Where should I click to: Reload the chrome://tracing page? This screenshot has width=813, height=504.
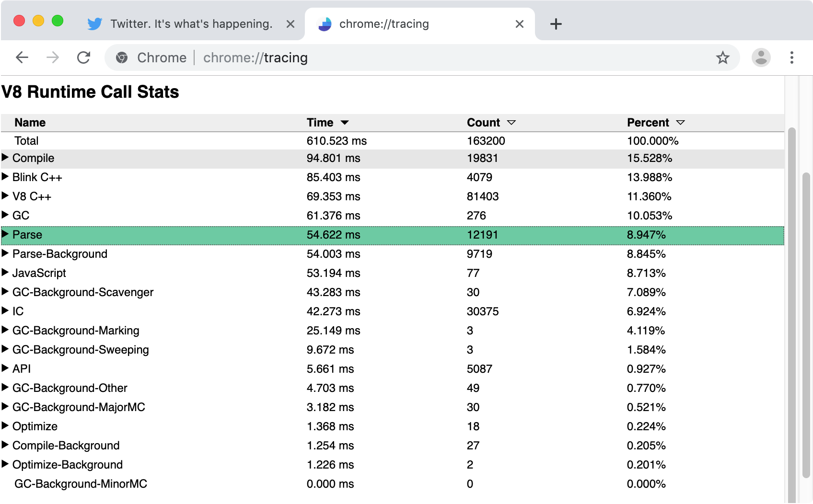[x=84, y=57]
